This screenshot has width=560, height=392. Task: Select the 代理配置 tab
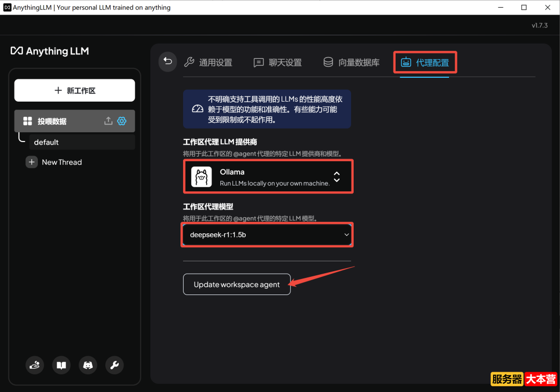click(425, 62)
